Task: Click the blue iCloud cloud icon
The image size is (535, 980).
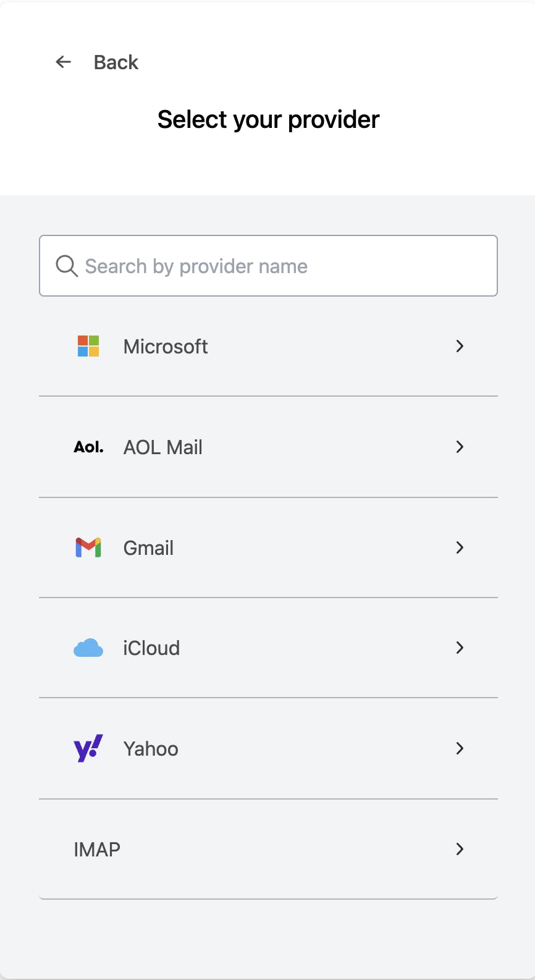Action: click(88, 648)
